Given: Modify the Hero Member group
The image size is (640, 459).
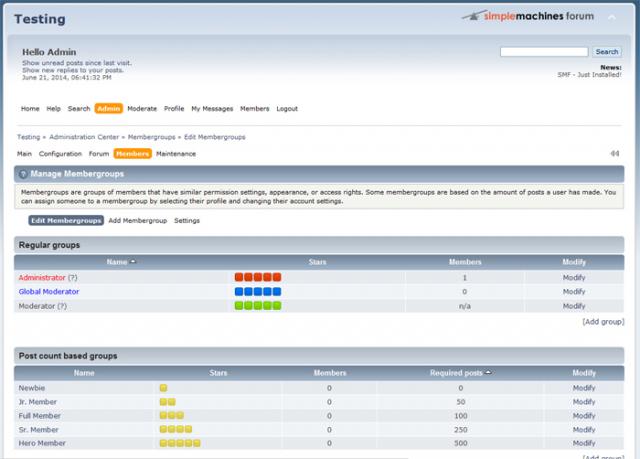Looking at the screenshot, I should (584, 443).
